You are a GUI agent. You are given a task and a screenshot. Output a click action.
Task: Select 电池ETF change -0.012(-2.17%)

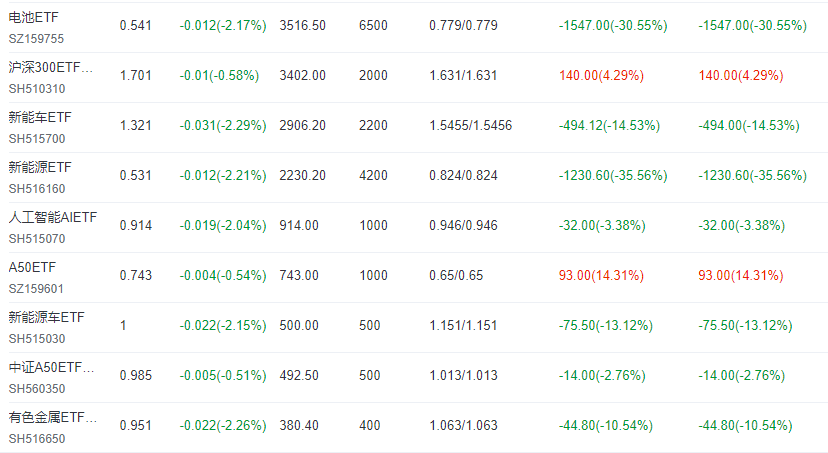223,25
